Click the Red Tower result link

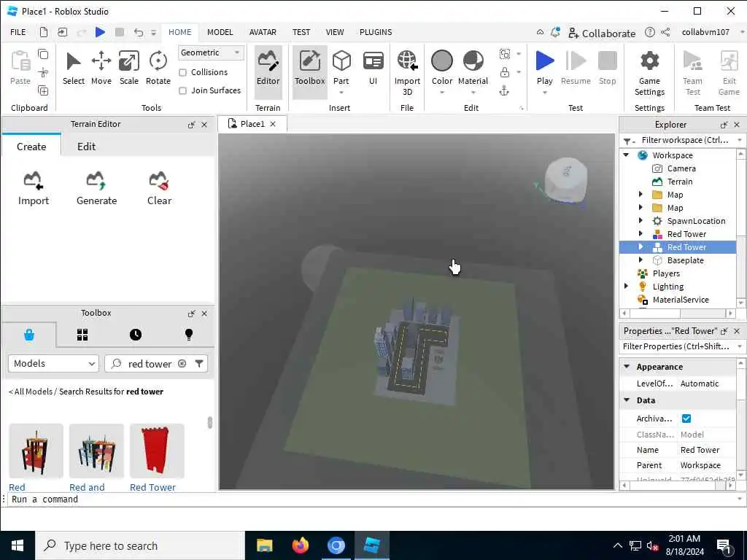(152, 487)
